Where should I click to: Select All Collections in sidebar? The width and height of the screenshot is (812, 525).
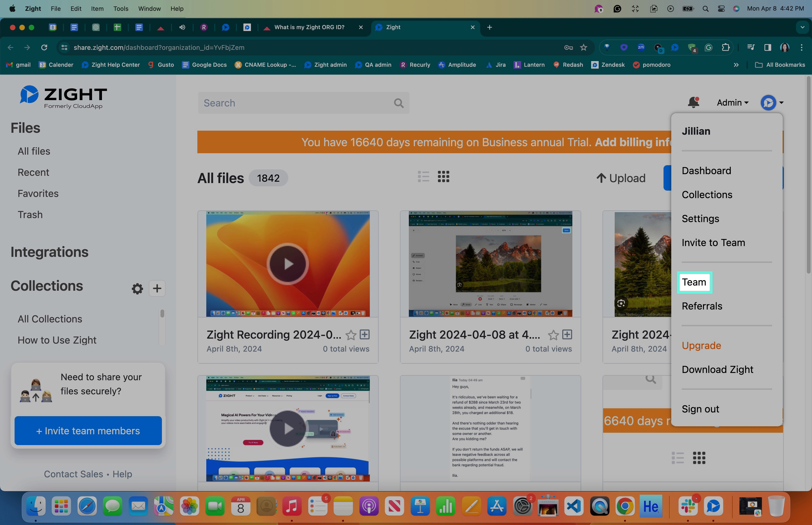(x=50, y=319)
